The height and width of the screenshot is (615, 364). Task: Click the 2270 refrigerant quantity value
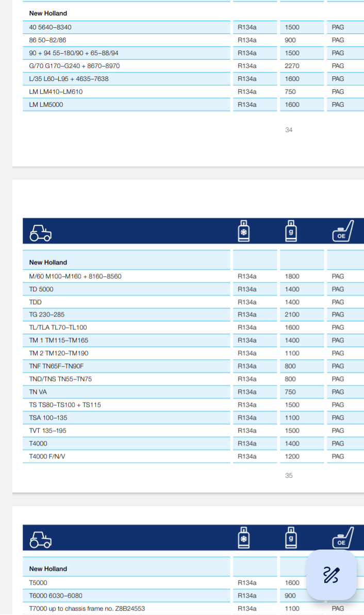292,66
